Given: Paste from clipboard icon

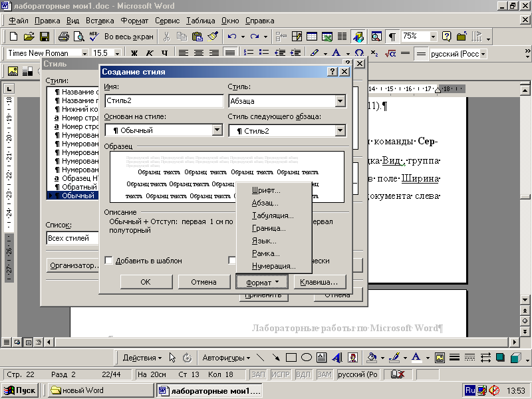Looking at the screenshot, I should pyautogui.click(x=197, y=37).
